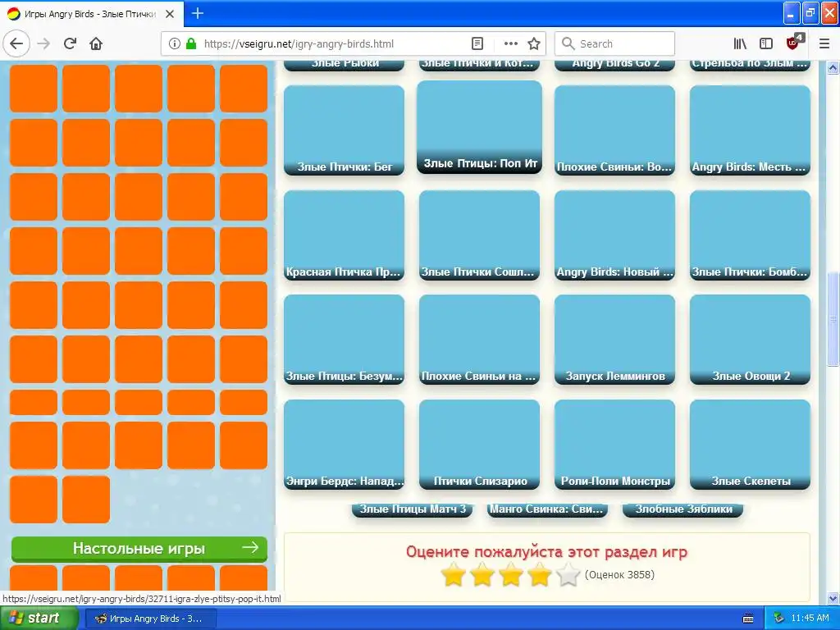Image resolution: width=840 pixels, height=630 pixels.
Task: Open game Птички Слизарио
Action: tap(479, 444)
